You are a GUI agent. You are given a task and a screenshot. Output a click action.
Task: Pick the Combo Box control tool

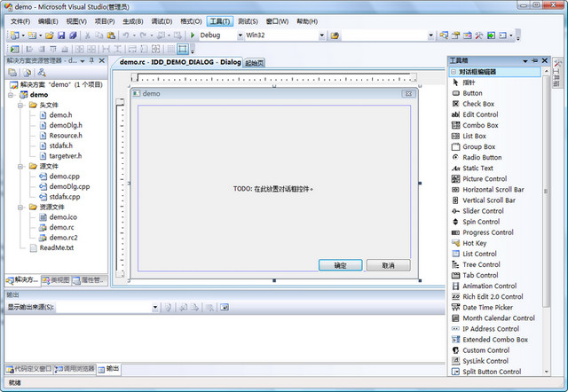[479, 125]
